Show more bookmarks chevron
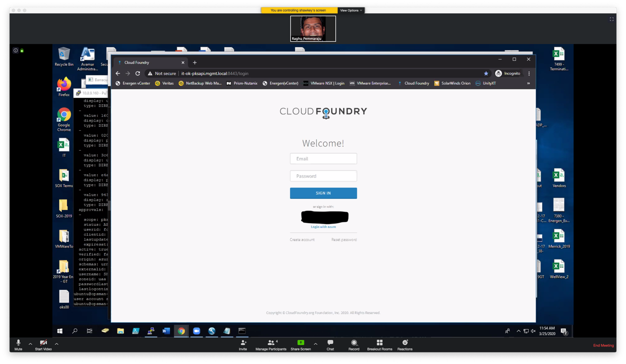This screenshot has width=626, height=364. tap(528, 83)
